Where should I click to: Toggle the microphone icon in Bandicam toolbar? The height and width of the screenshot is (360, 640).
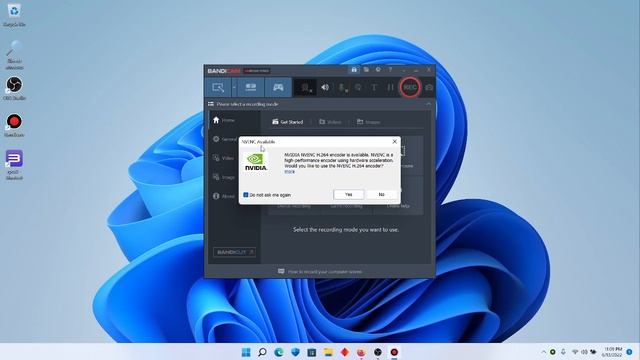click(342, 87)
